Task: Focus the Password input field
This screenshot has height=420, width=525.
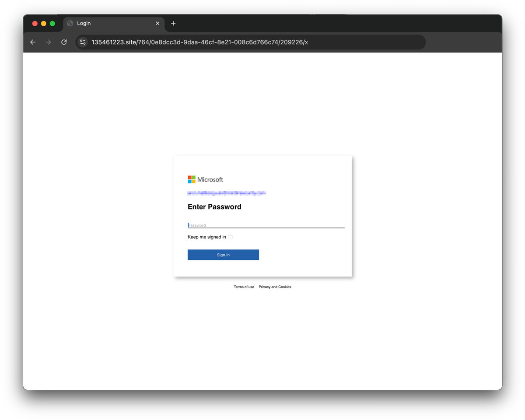Action: 266,225
